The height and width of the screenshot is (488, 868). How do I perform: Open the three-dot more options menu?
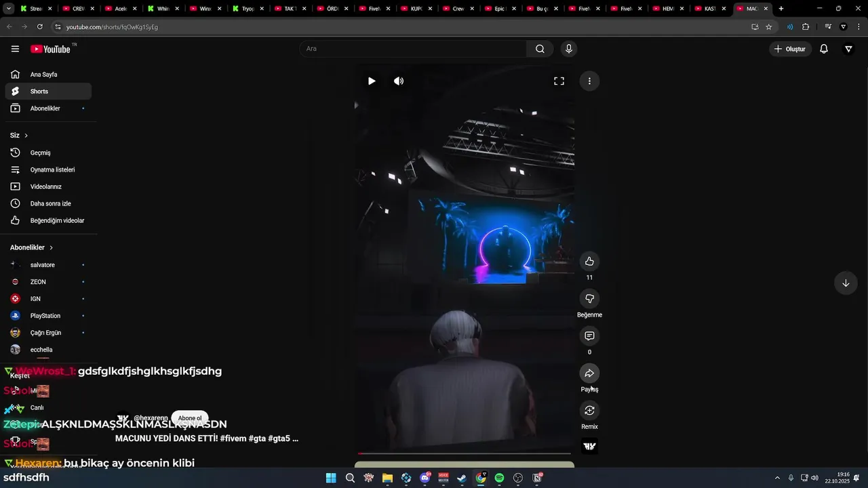coord(589,81)
